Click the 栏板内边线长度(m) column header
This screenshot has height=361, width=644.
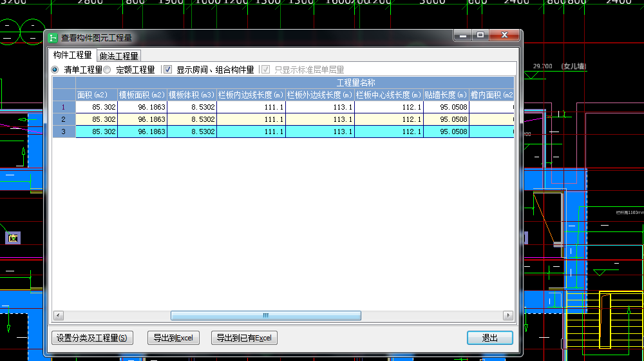click(x=251, y=95)
